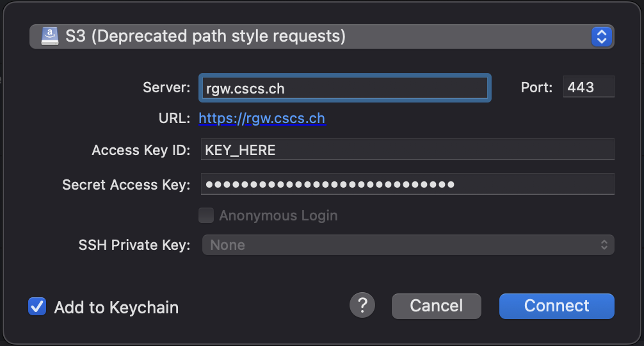Enable the Anonymous Login checkbox
The width and height of the screenshot is (644, 346).
tap(206, 215)
